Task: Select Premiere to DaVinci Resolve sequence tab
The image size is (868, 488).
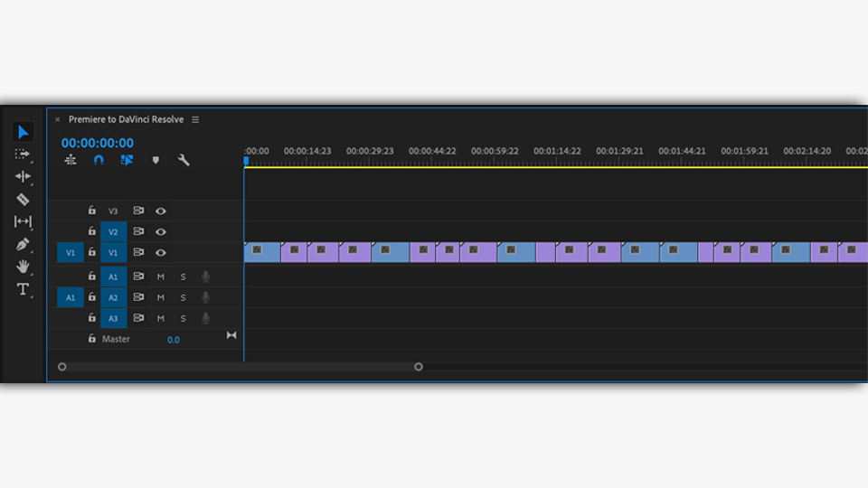Action: 127,119
